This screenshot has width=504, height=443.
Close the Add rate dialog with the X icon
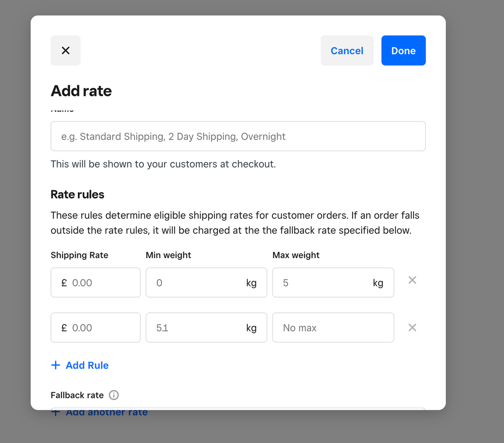point(66,50)
